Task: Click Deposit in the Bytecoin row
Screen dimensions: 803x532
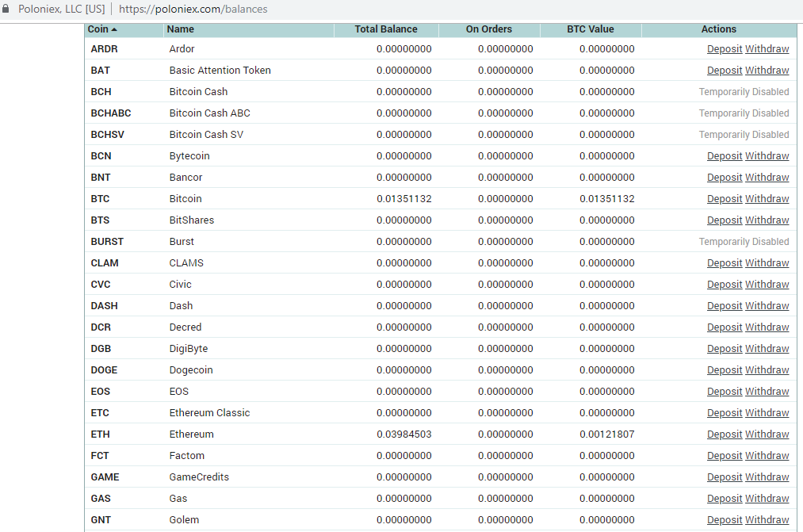Action: [725, 156]
